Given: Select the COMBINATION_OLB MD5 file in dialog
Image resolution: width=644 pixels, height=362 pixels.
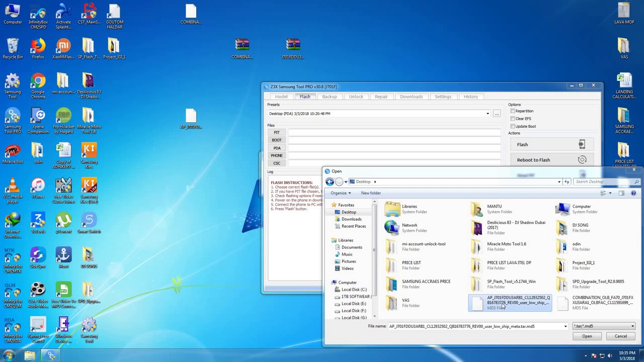Looking at the screenshot, I should [x=596, y=303].
